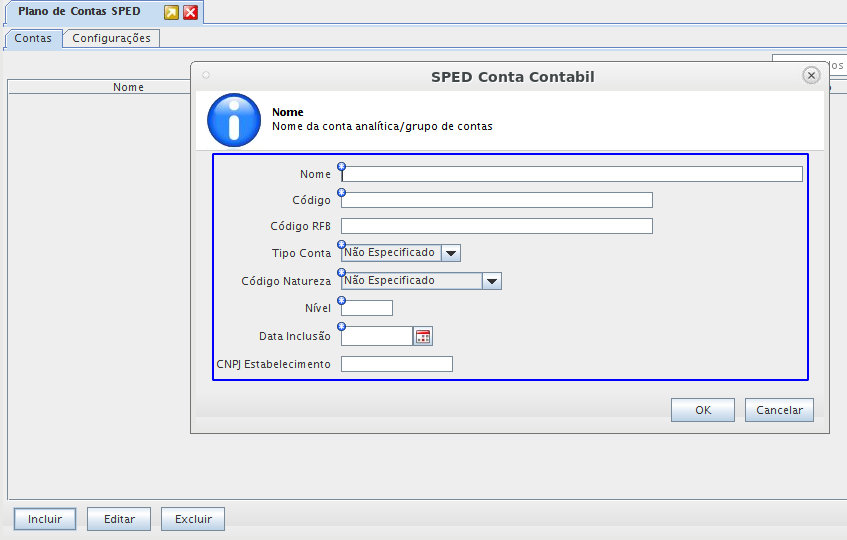The image size is (847, 540).
Task: Click the required marker beside Código Natureza
Action: (x=341, y=273)
